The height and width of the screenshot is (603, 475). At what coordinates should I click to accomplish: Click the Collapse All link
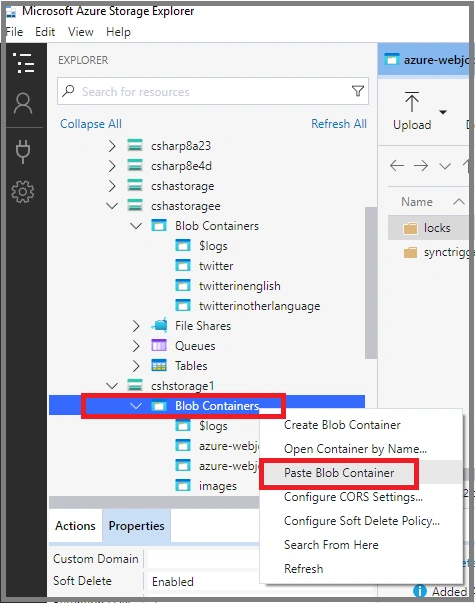pos(90,124)
